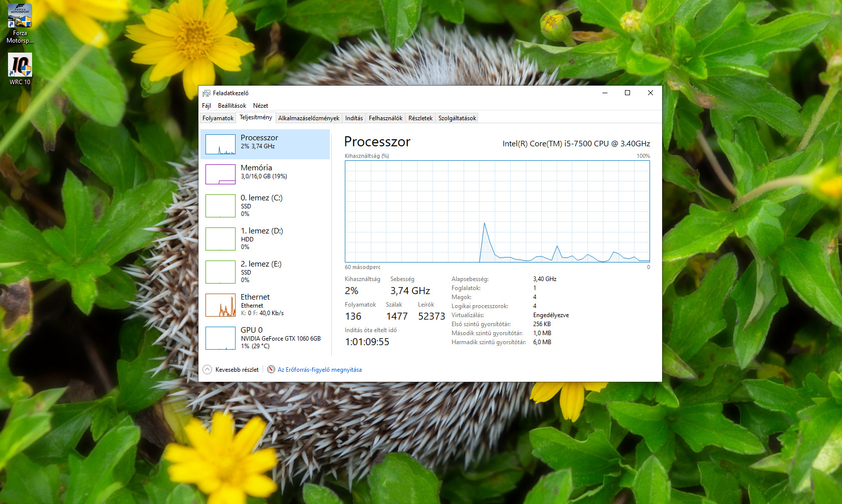Select the Ethernet activity graph thumbnail

(221, 305)
